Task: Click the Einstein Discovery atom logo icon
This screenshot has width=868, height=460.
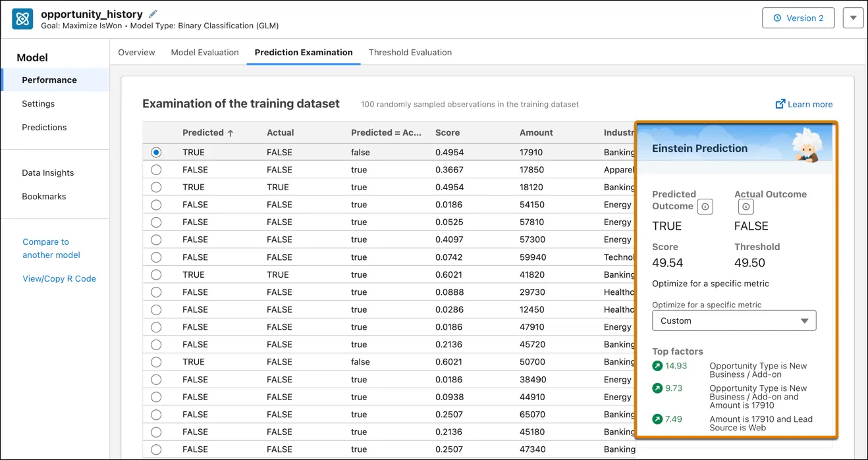Action: [x=23, y=19]
